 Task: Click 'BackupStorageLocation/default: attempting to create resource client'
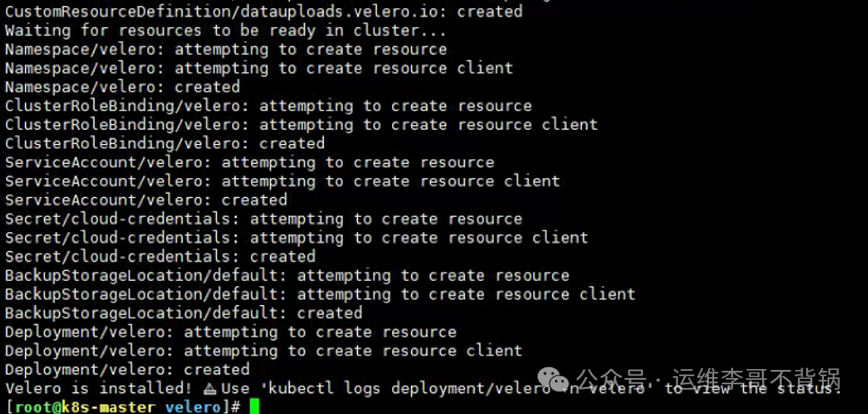pos(320,294)
